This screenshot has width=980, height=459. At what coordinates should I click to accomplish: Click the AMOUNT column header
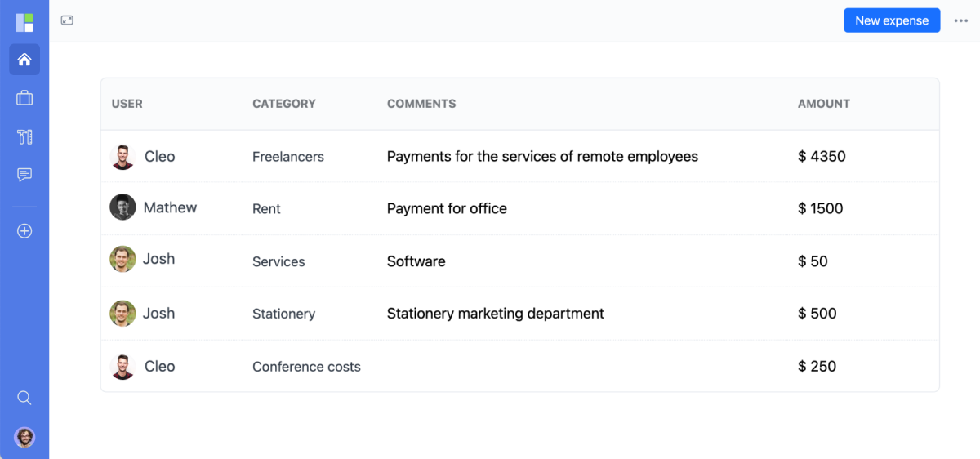(824, 104)
